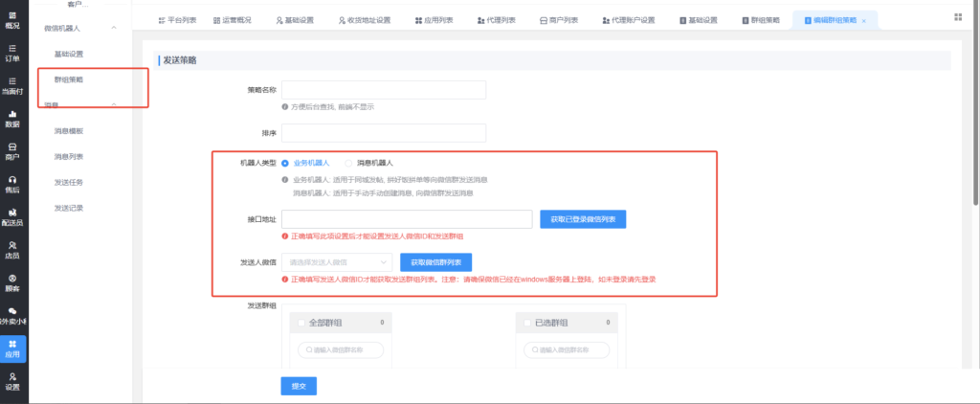Select the 业务机器人 radio option
Image resolution: width=980 pixels, height=404 pixels.
tap(285, 163)
